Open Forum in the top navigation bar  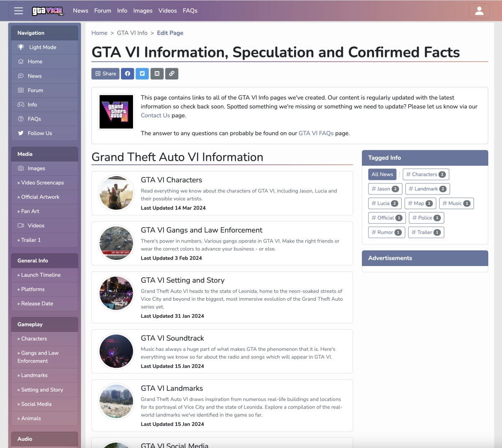click(102, 11)
